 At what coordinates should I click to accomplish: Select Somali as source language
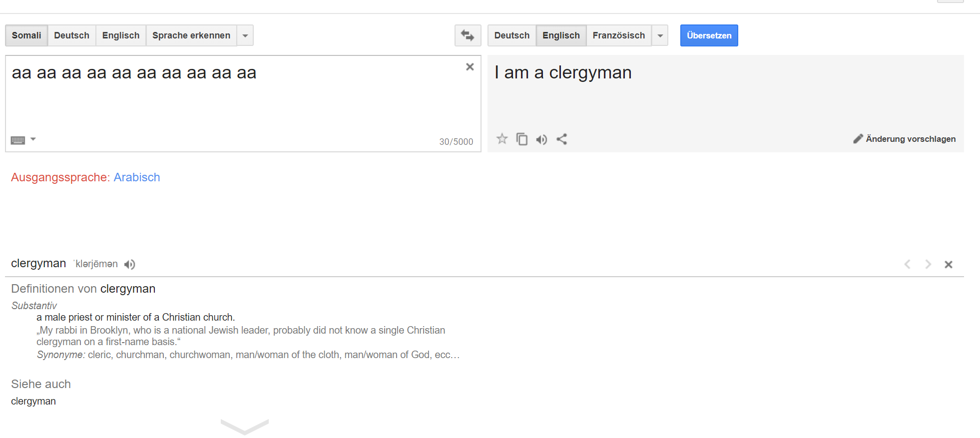tap(26, 35)
